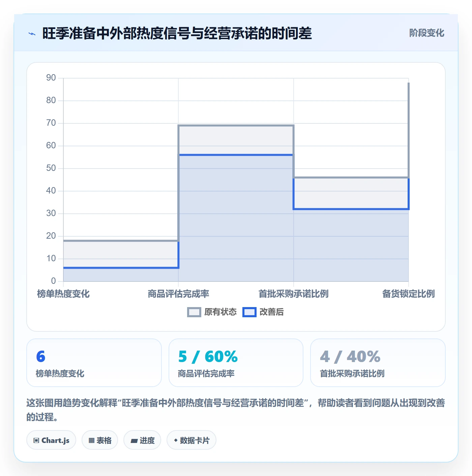Open the 榜单热度变化 data card showing 6
This screenshot has height=476, width=472.
click(94, 363)
